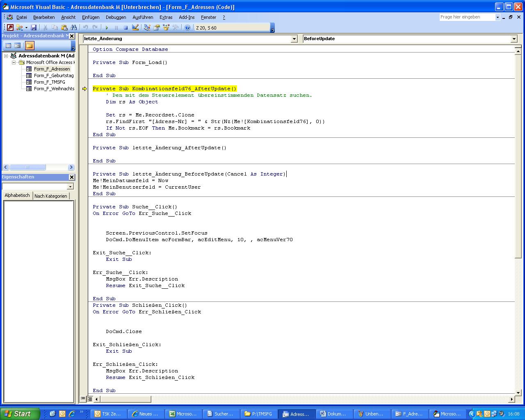Click View Code icon in Project panel
525x420 pixels.
pos(8,46)
